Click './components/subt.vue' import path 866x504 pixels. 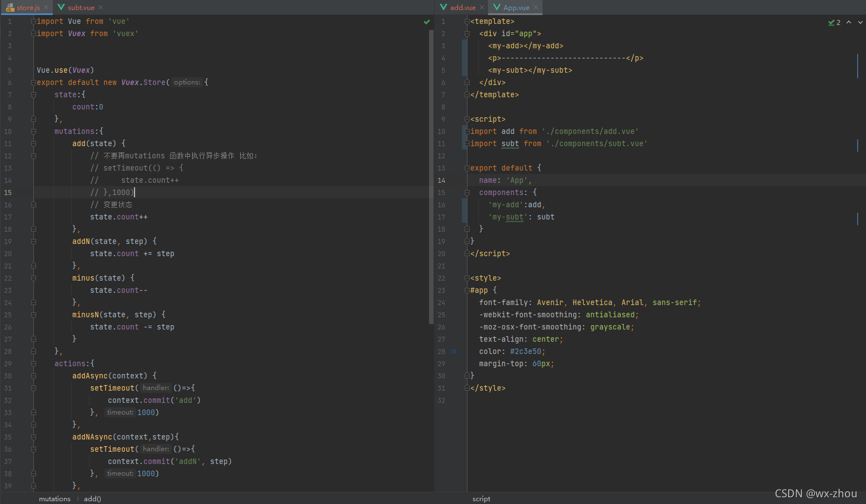[597, 143]
